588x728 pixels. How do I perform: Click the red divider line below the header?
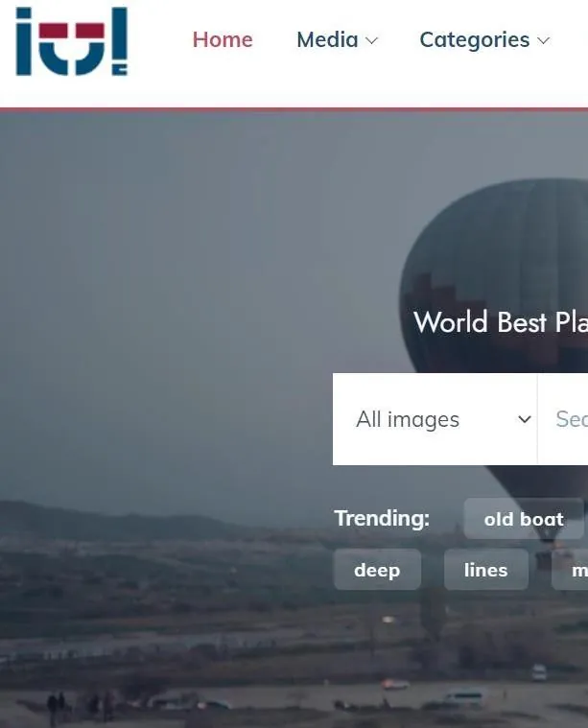pos(294,109)
